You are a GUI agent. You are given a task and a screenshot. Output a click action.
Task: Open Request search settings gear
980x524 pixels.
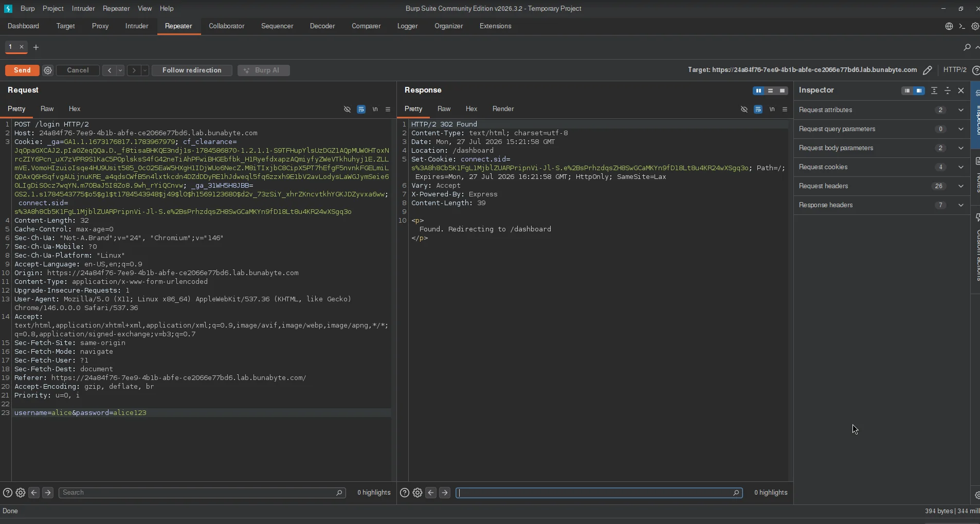(x=21, y=493)
